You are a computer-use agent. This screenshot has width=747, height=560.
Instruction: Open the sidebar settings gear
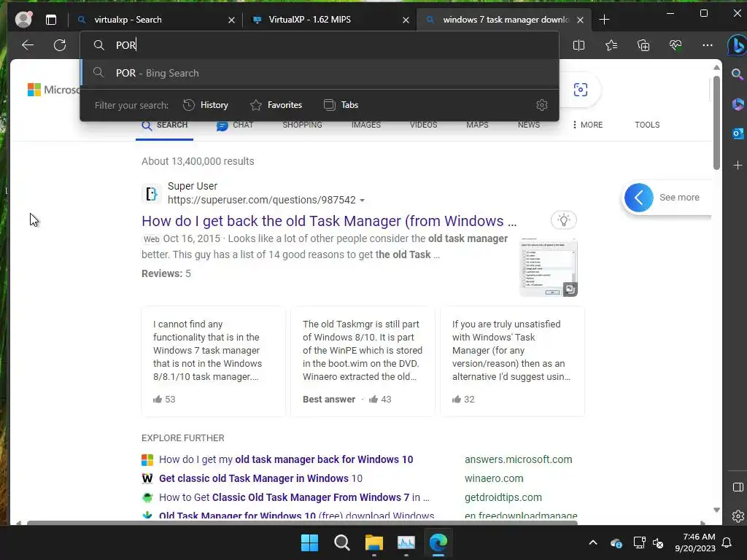[x=738, y=516]
